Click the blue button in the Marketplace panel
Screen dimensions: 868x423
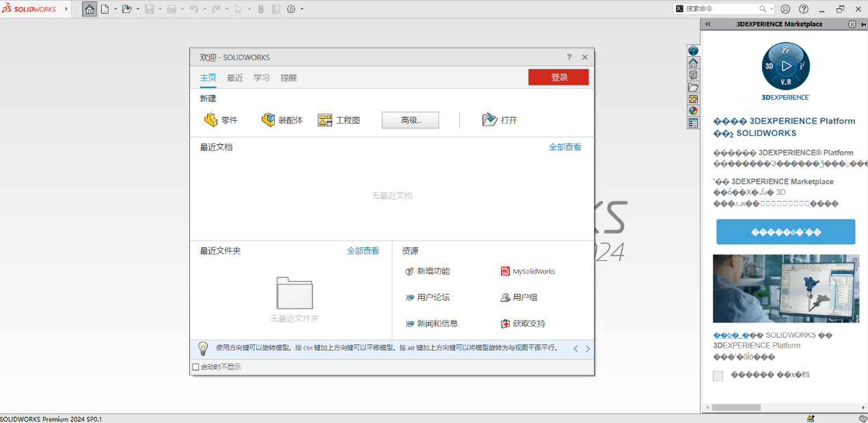point(785,232)
